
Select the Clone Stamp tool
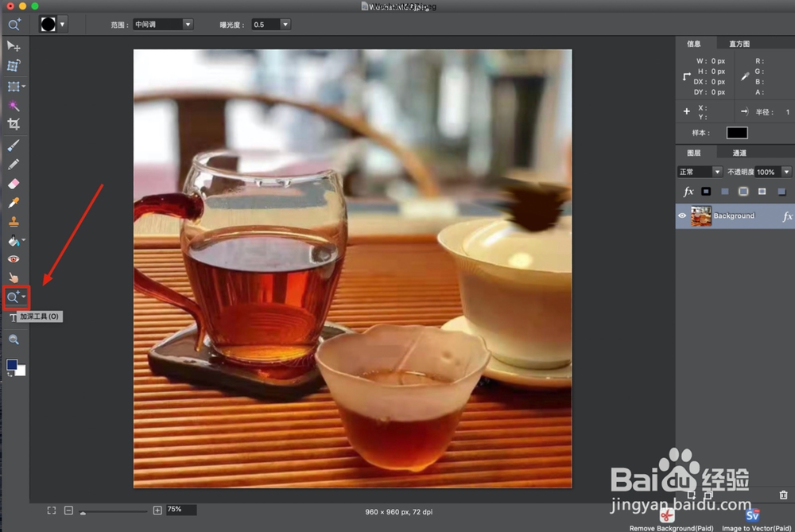14,222
